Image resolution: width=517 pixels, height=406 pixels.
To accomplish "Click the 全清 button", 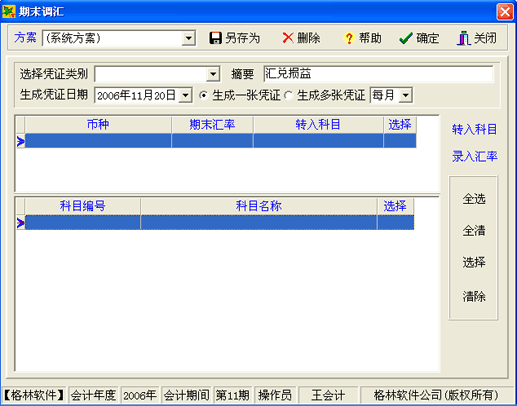I will coord(474,230).
